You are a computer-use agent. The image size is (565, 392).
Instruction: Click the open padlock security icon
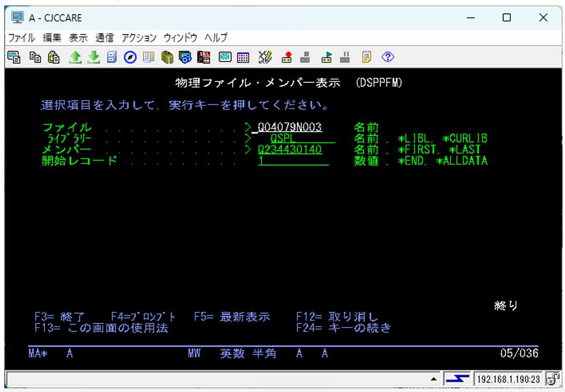pos(553,379)
